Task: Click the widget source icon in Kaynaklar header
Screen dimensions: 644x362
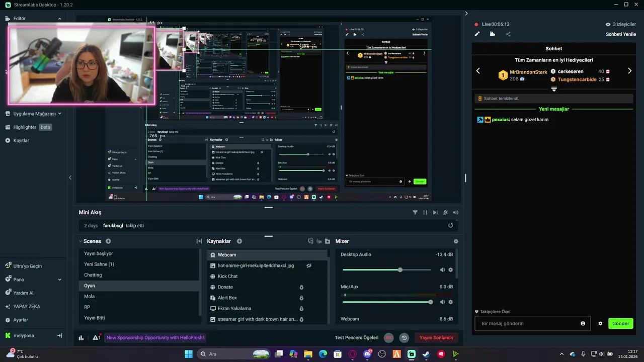Action: (310, 241)
